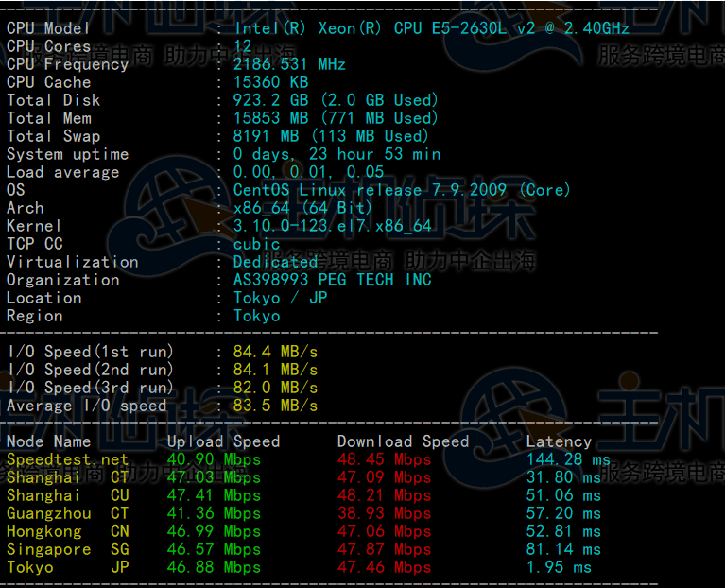Click virtualization value Dedicated
The image size is (725, 588).
pos(276,262)
